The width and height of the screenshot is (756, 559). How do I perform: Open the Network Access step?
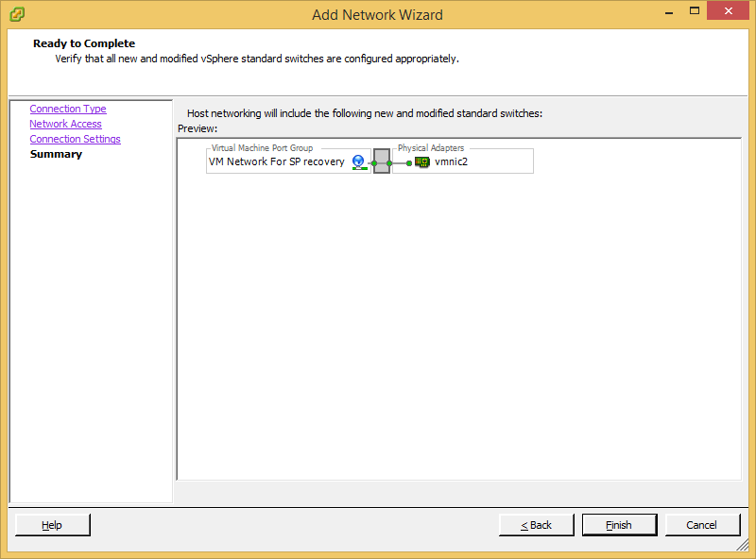(x=65, y=124)
